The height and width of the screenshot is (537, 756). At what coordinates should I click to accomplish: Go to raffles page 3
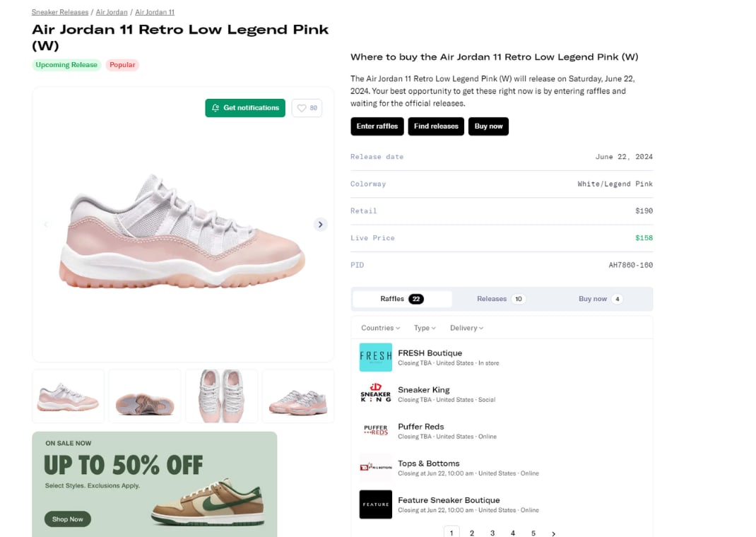click(492, 533)
